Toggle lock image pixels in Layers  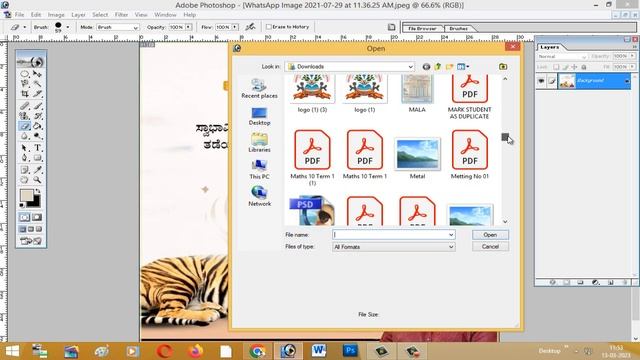565,67
